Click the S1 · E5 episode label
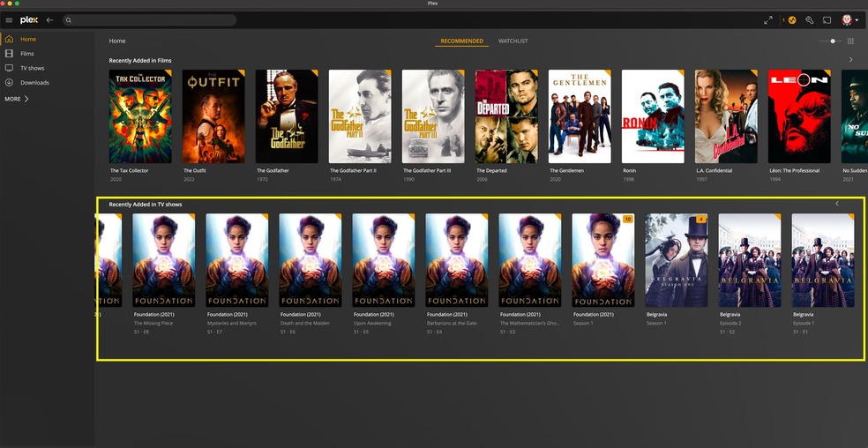The image size is (868, 448). point(361,332)
